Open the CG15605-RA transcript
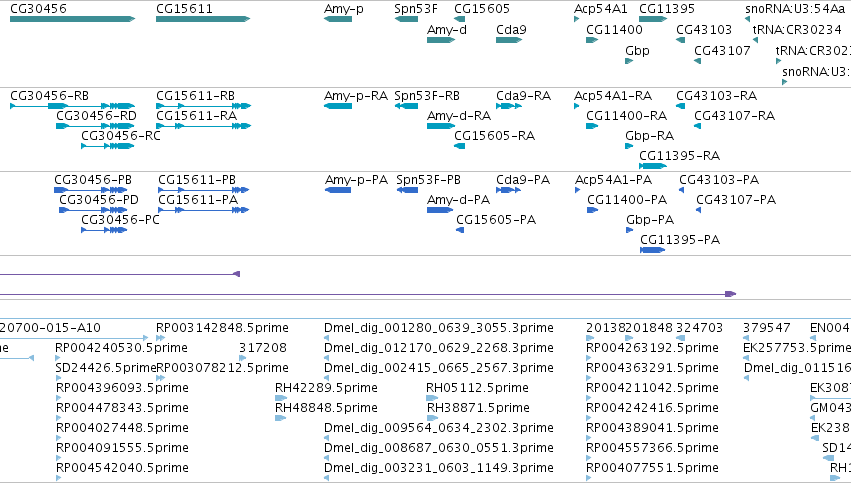This screenshot has height=483, width=851. tap(460, 146)
